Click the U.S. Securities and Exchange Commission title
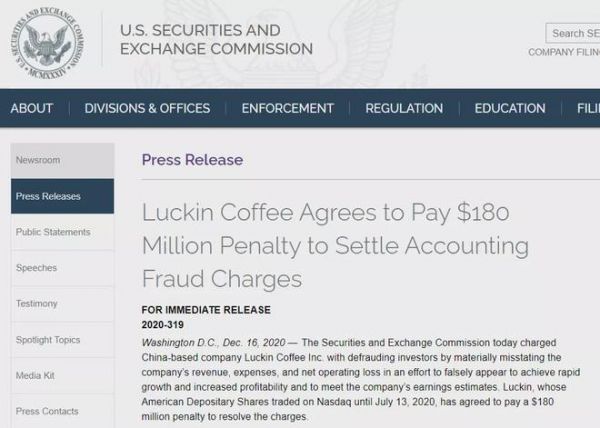Screen dimensions: 600x428 click(216, 39)
